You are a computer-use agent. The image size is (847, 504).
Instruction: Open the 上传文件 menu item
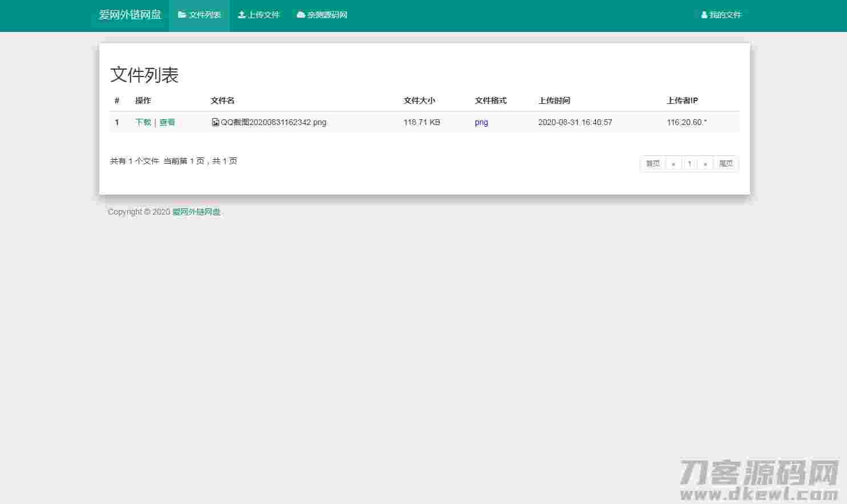click(259, 15)
